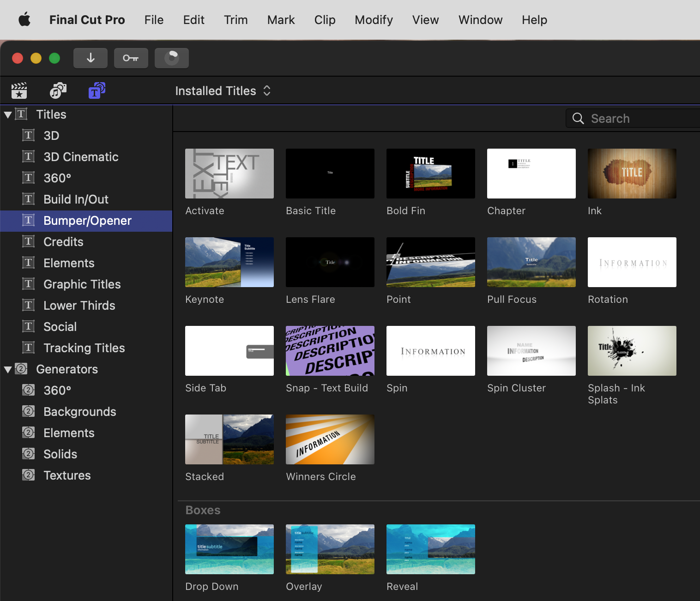Select the Basic Title thumbnail

[330, 174]
